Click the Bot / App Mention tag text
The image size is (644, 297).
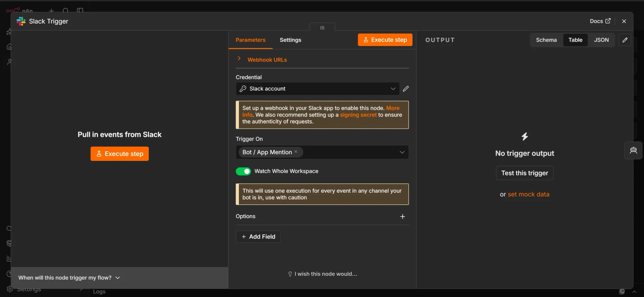[x=267, y=152]
